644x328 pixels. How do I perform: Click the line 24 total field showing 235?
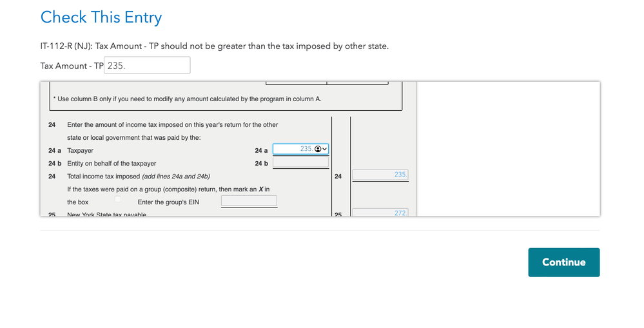click(380, 175)
